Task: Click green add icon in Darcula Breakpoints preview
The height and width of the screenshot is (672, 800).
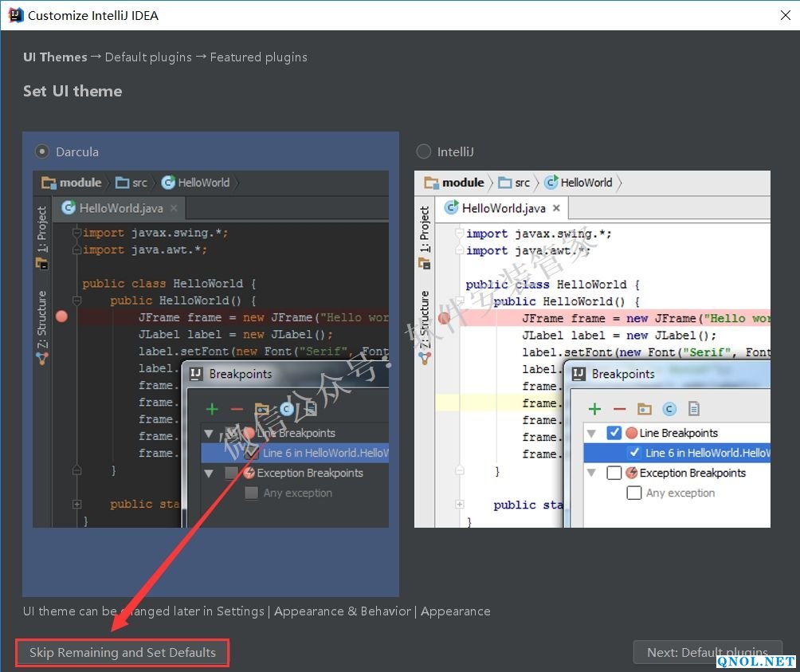Action: (212, 408)
